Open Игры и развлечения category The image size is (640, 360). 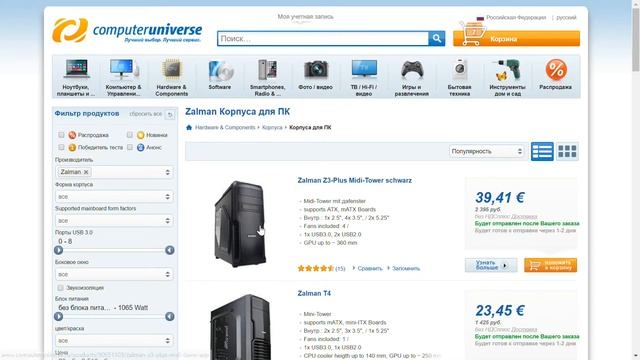[x=411, y=78]
